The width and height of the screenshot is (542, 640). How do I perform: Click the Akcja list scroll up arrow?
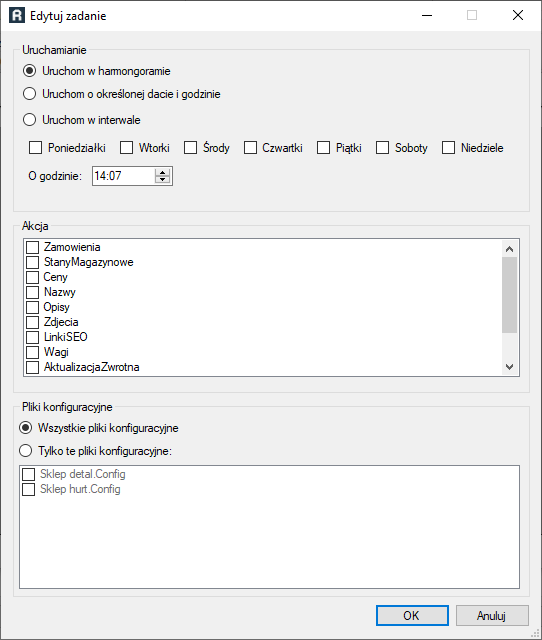click(509, 249)
